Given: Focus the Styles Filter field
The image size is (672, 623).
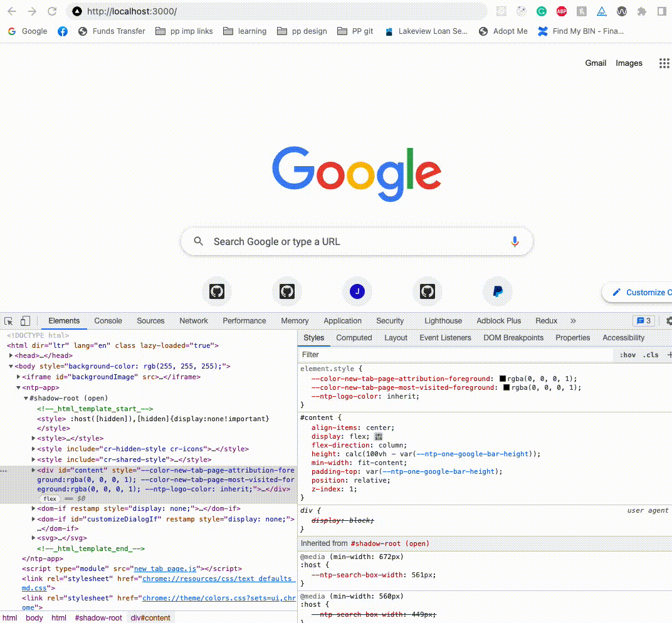Looking at the screenshot, I should 456,355.
